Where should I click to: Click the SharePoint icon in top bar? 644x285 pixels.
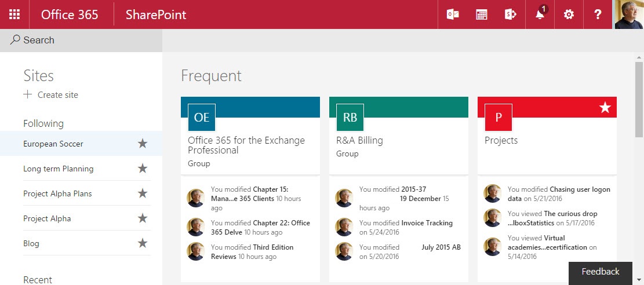click(x=511, y=14)
